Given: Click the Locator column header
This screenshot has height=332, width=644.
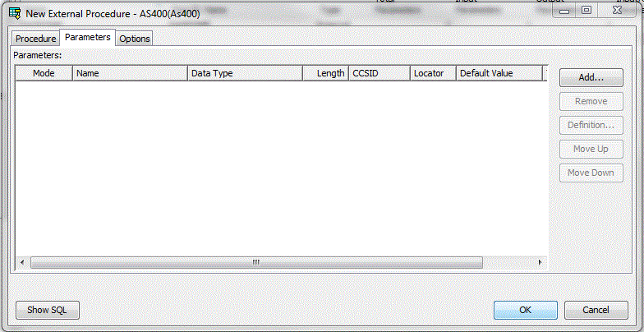Looking at the screenshot, I should click(434, 73).
